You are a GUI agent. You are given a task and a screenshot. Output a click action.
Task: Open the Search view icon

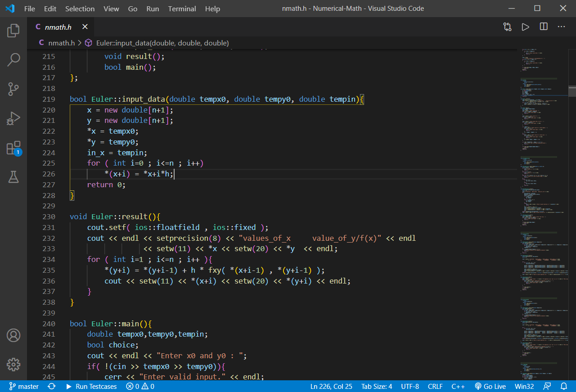click(x=13, y=60)
